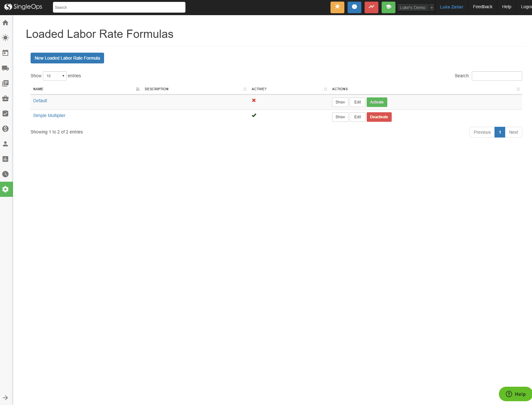Click the table Search input field
This screenshot has width=532, height=405.
point(497,76)
